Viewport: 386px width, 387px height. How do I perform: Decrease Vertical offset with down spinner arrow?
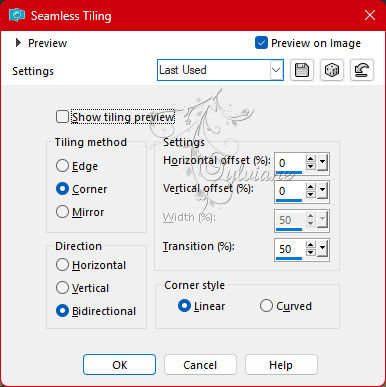click(x=311, y=194)
